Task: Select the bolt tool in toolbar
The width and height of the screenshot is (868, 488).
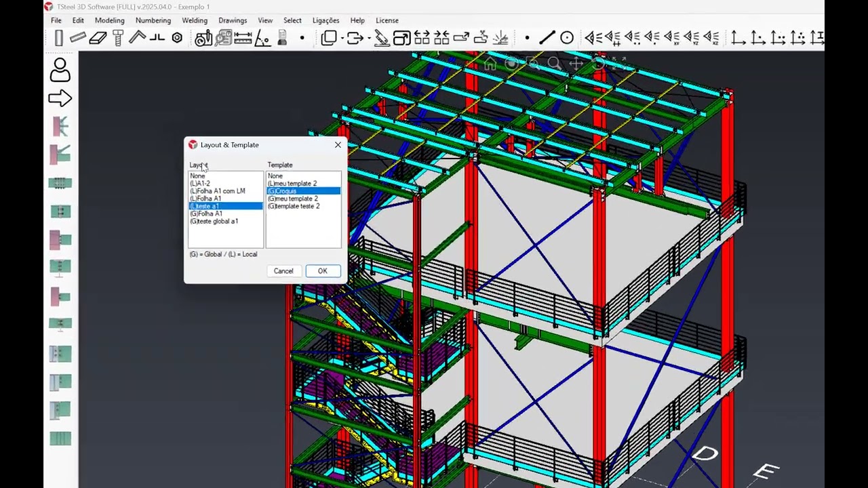Action: 118,39
